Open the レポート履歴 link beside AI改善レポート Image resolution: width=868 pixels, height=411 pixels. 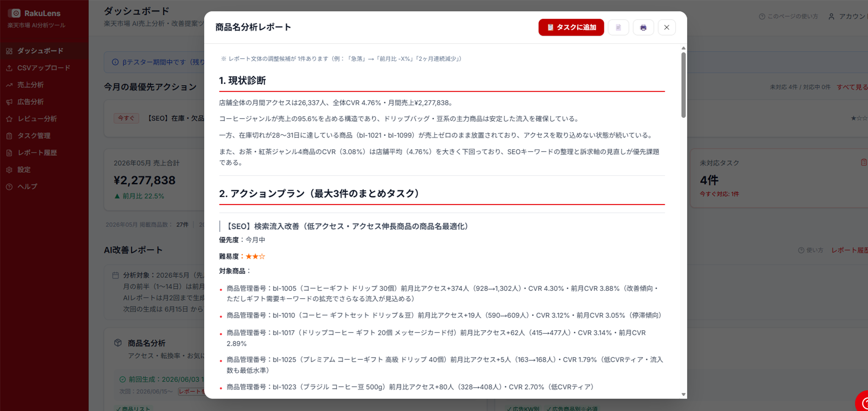pyautogui.click(x=849, y=250)
